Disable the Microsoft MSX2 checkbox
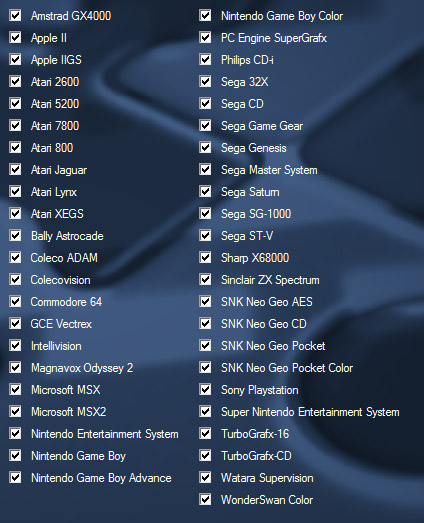Viewport: 424px width, 523px height. click(15, 412)
